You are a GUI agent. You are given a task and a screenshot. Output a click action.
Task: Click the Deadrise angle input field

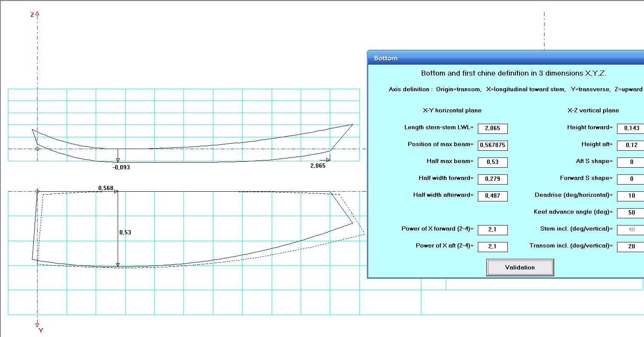[631, 196]
